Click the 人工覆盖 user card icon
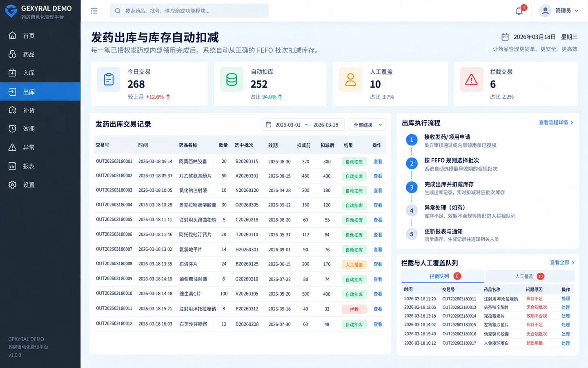Image resolution: width=588 pixels, height=368 pixels. (x=351, y=79)
